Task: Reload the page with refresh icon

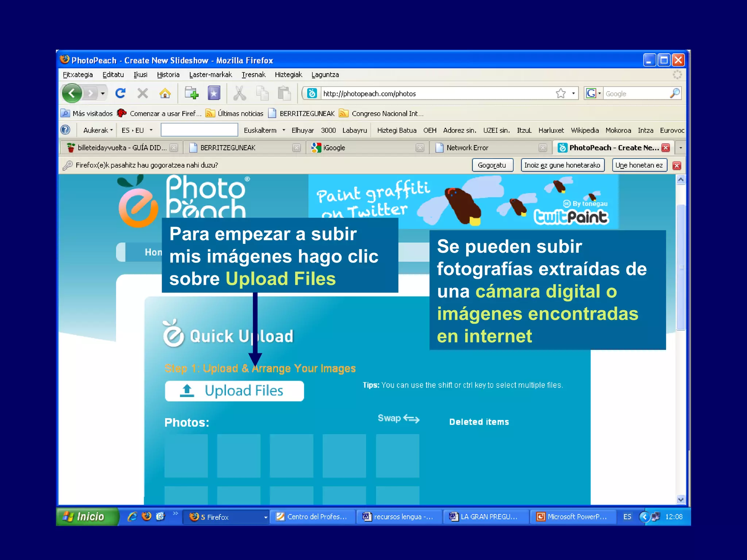Action: (x=120, y=93)
